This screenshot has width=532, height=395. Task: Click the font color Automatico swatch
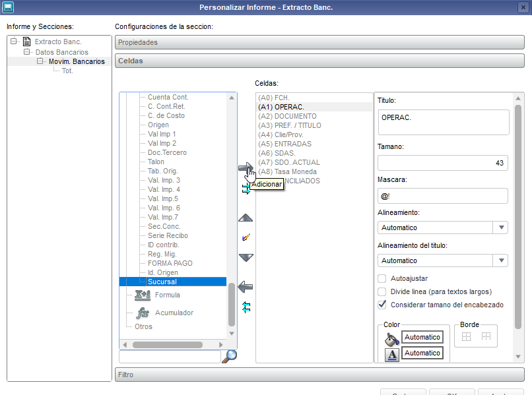tap(422, 353)
